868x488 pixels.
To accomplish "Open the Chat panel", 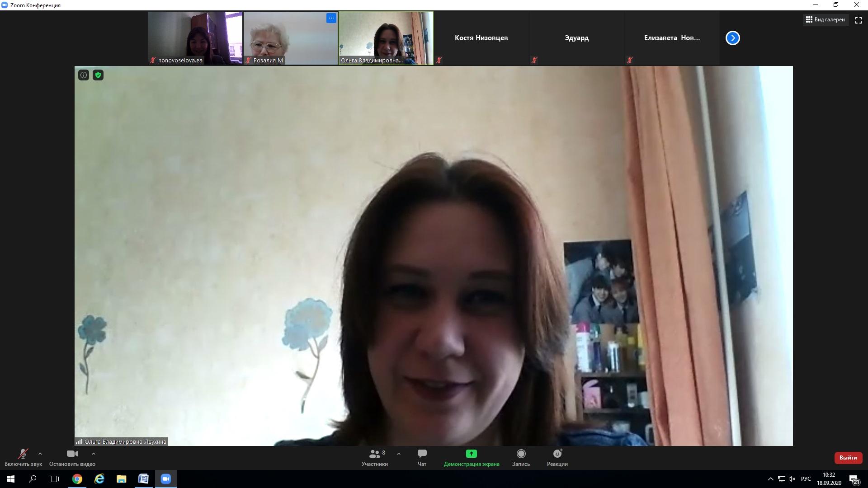I will coord(422,457).
